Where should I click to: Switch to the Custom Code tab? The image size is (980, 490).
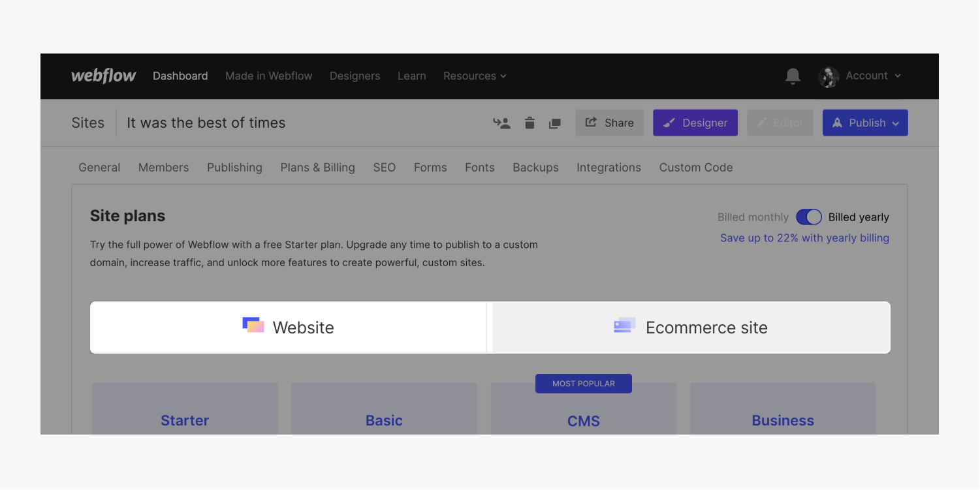[x=696, y=168]
